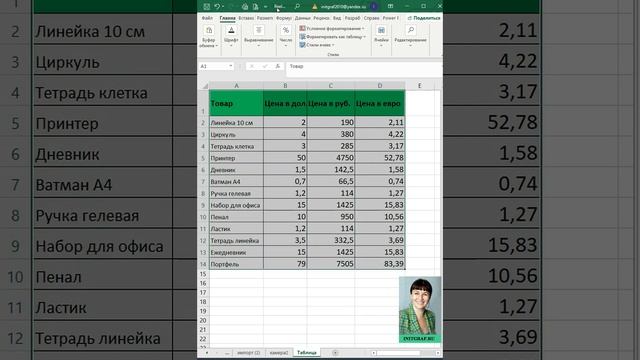Click the clipboard paste icon (Буфер обмена)

[x=209, y=31]
